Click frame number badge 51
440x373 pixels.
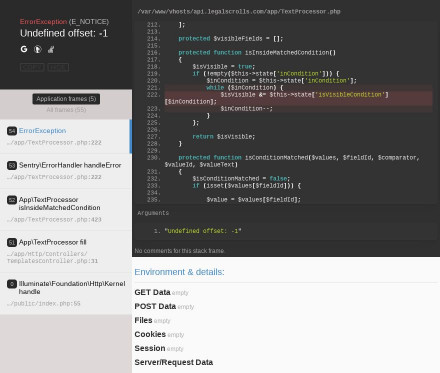pos(12,242)
